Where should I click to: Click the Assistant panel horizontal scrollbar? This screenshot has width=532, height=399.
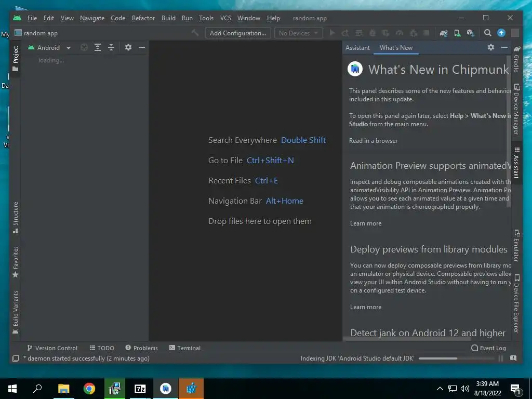click(407, 339)
